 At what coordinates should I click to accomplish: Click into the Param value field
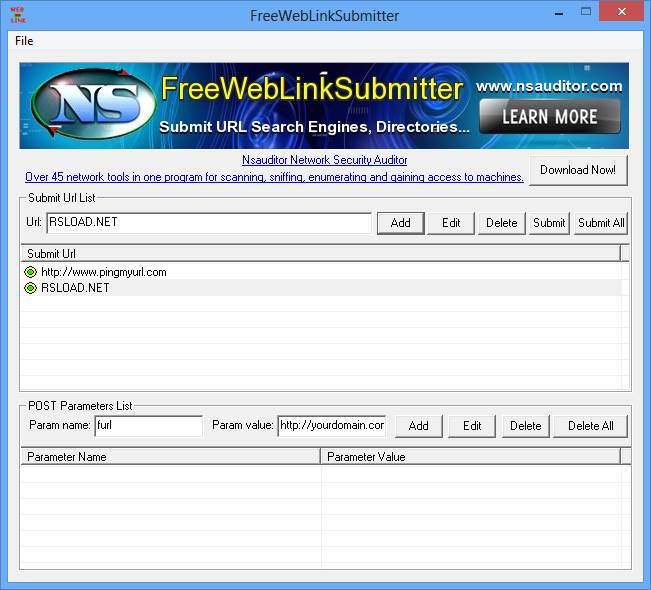pyautogui.click(x=332, y=426)
